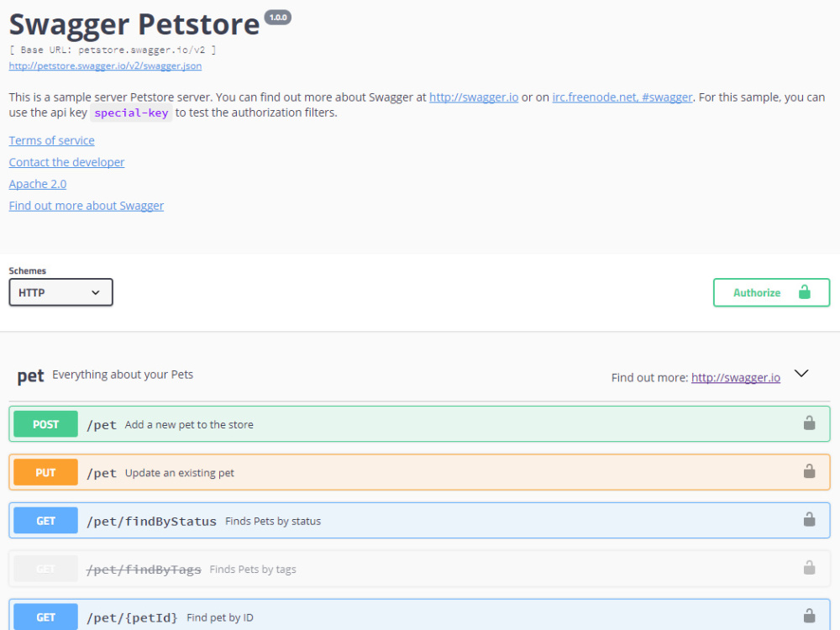
Task: Expand GET /pet/{petId} operation
Action: 419,615
